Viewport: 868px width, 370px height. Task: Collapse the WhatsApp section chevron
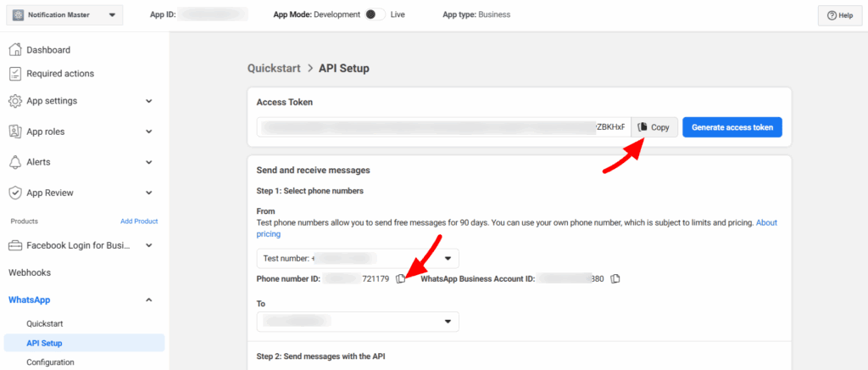(x=148, y=300)
